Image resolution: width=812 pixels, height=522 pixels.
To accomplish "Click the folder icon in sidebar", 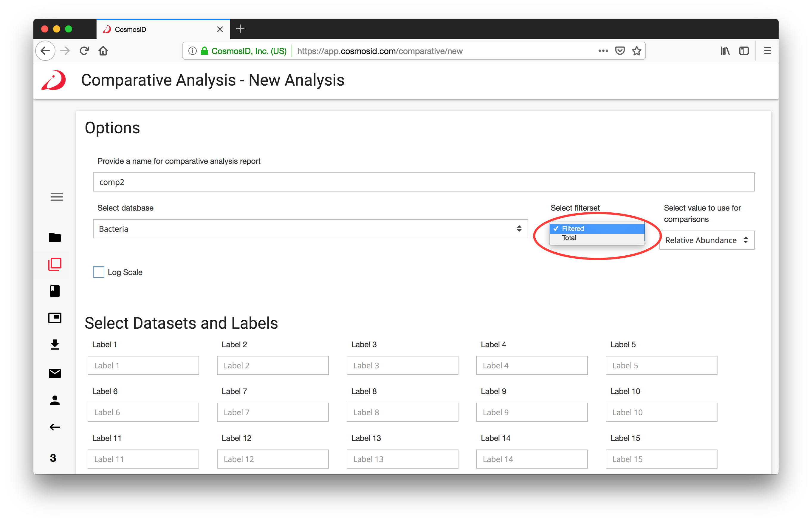I will click(x=55, y=237).
